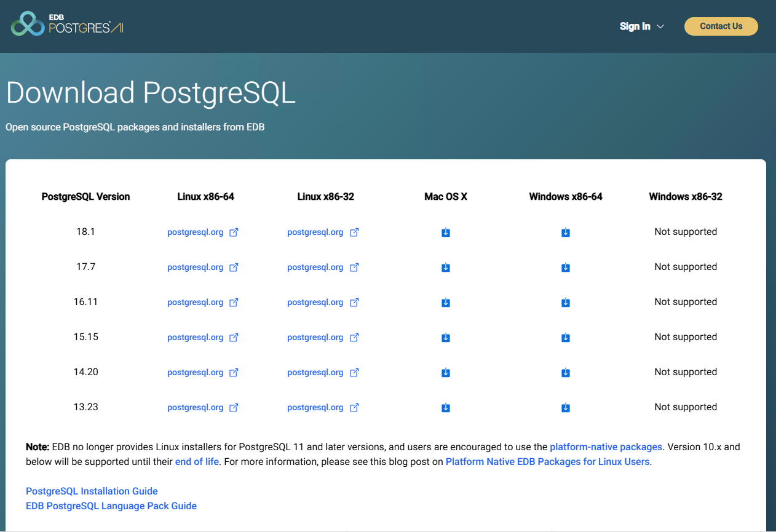
Task: Select version cell 18.1
Action: (x=85, y=232)
